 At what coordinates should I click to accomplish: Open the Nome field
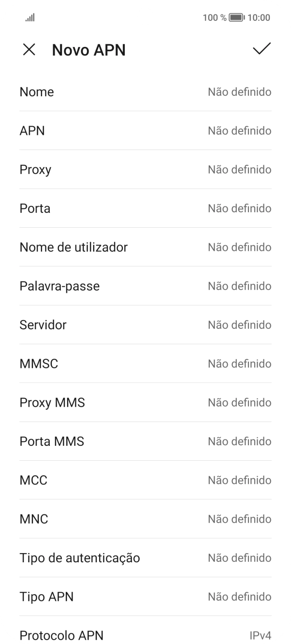pos(145,92)
